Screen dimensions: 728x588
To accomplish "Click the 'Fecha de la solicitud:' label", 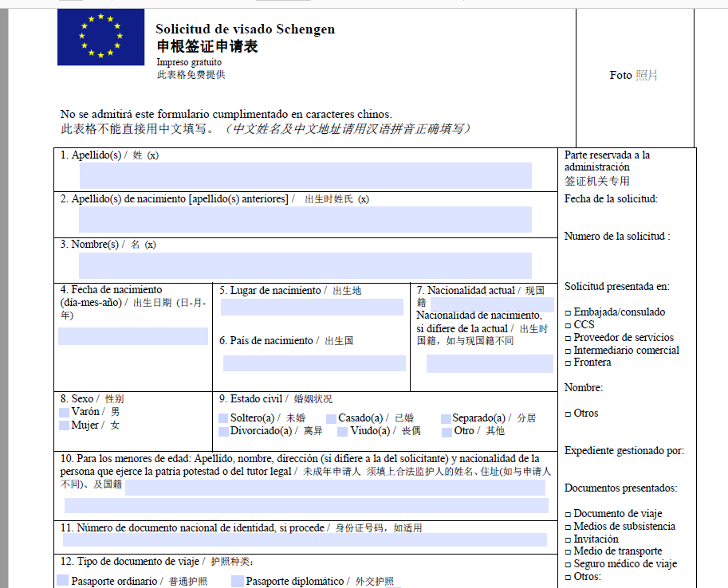I will pyautogui.click(x=611, y=199).
